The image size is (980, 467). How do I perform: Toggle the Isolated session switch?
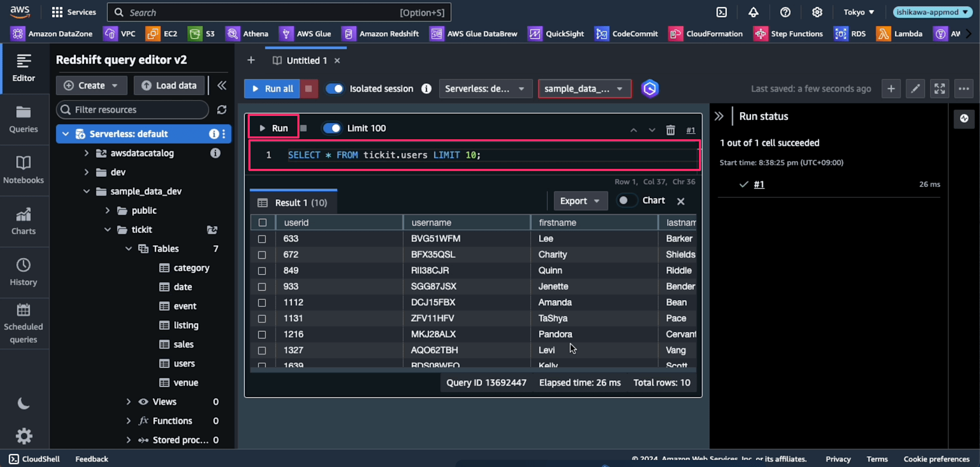tap(334, 89)
